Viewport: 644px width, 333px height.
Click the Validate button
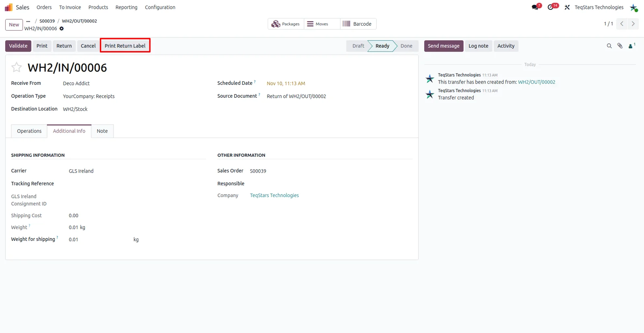(18, 46)
